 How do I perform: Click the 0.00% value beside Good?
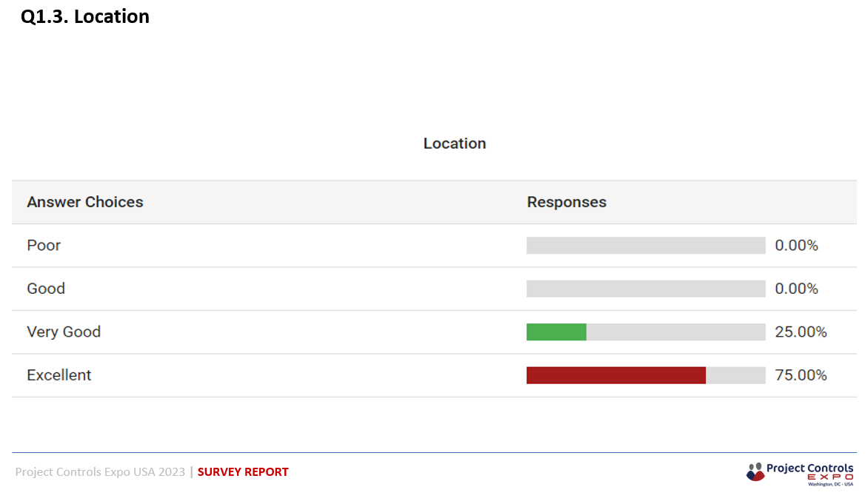point(796,288)
